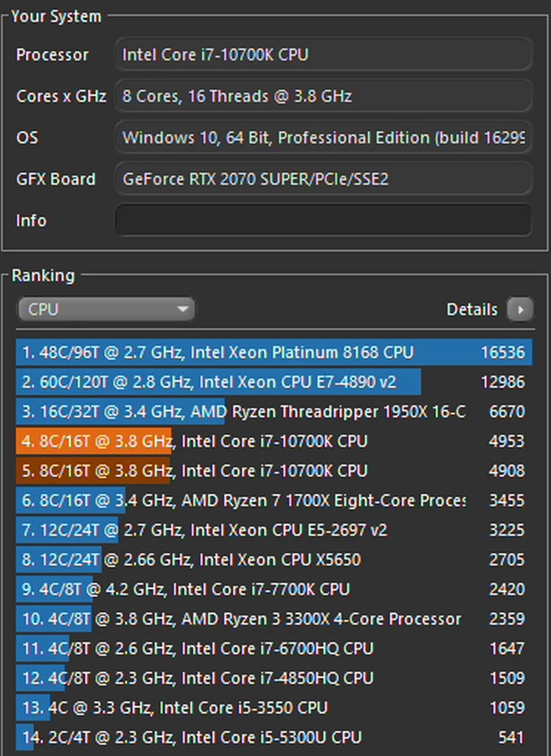
Task: Select the Core i7-4850HQ ranking row
Action: coord(274,678)
